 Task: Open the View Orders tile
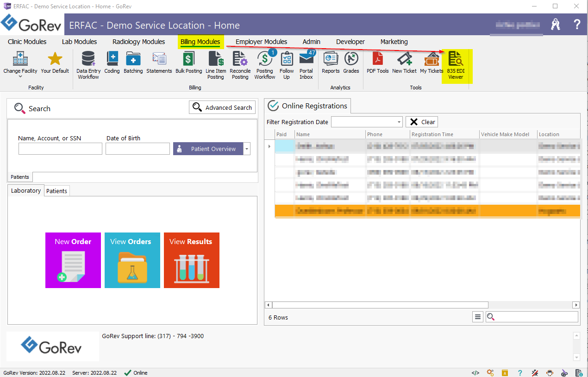[x=132, y=260]
